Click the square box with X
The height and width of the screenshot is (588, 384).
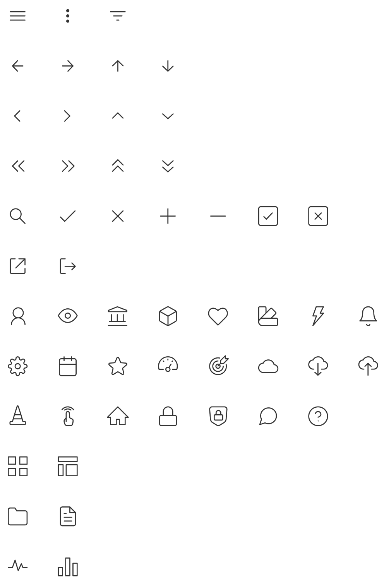tap(318, 216)
